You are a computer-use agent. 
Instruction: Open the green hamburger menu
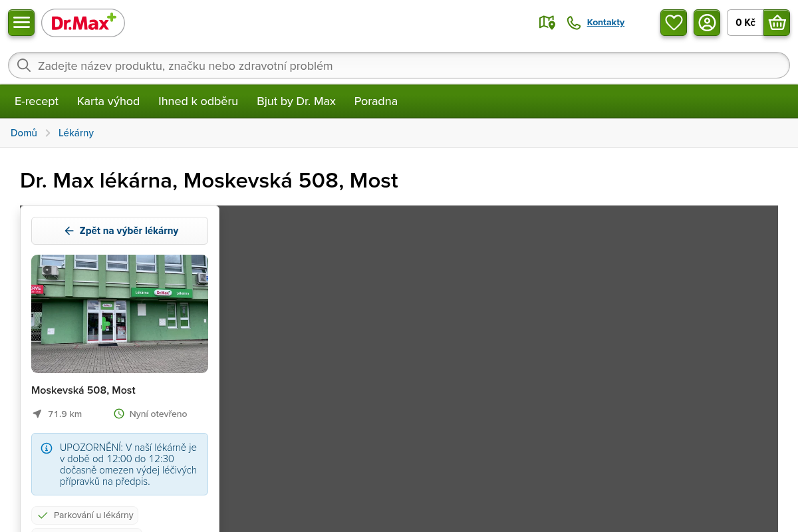click(21, 23)
